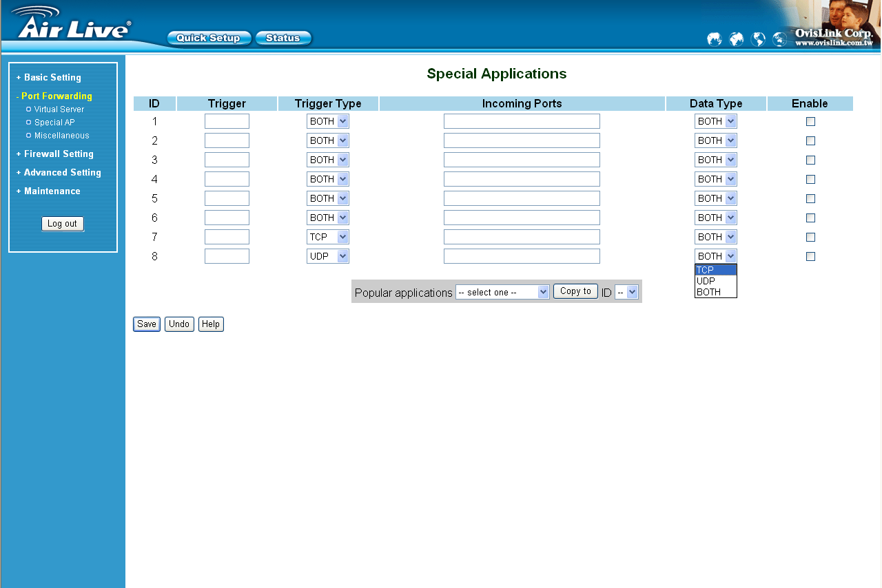Pick BOTH in the open Data Type list
882x588 pixels.
point(716,292)
